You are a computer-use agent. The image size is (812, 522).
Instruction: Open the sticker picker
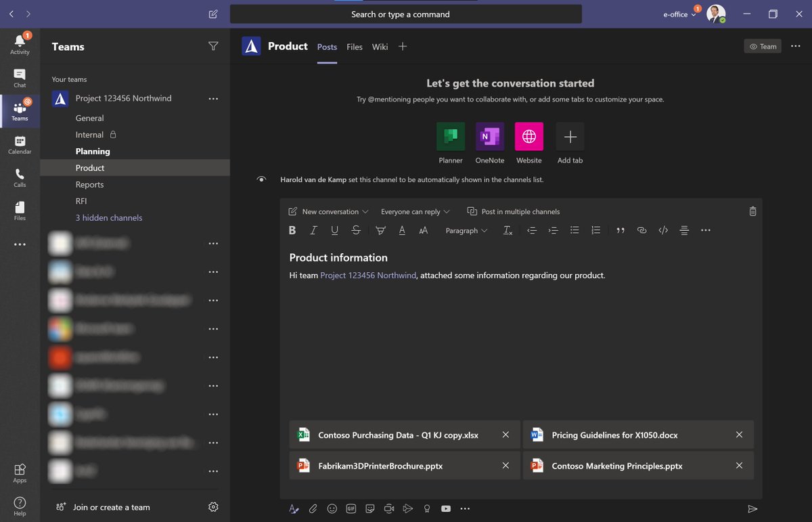point(369,508)
